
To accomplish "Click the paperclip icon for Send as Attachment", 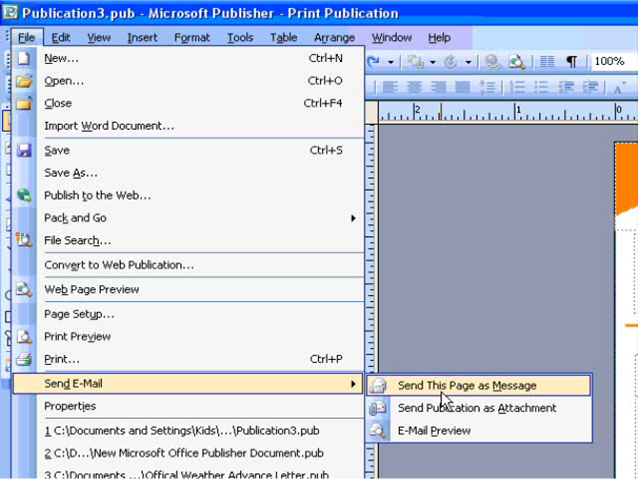I will pos(378,408).
